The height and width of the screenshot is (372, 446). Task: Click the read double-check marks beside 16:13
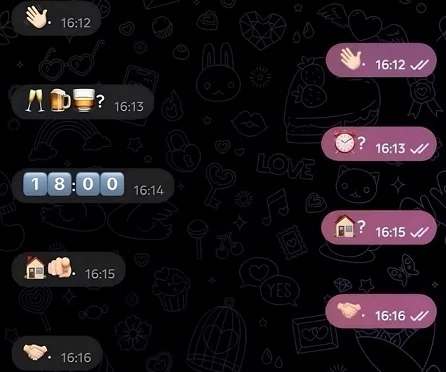click(x=419, y=148)
